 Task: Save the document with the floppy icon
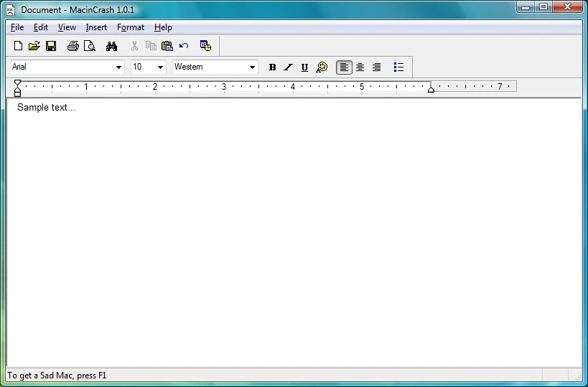[x=51, y=46]
